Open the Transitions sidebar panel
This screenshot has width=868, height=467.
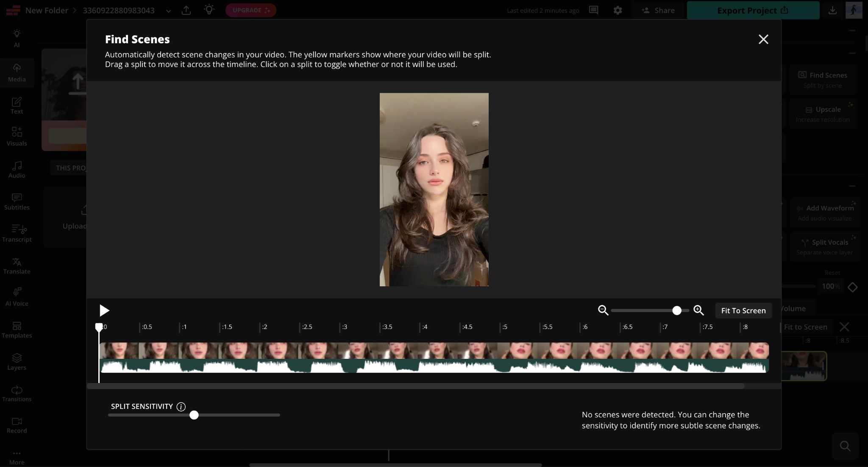(17, 394)
